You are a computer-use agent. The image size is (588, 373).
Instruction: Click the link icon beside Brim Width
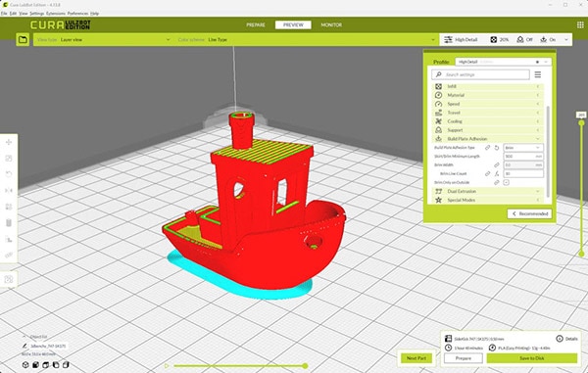497,164
